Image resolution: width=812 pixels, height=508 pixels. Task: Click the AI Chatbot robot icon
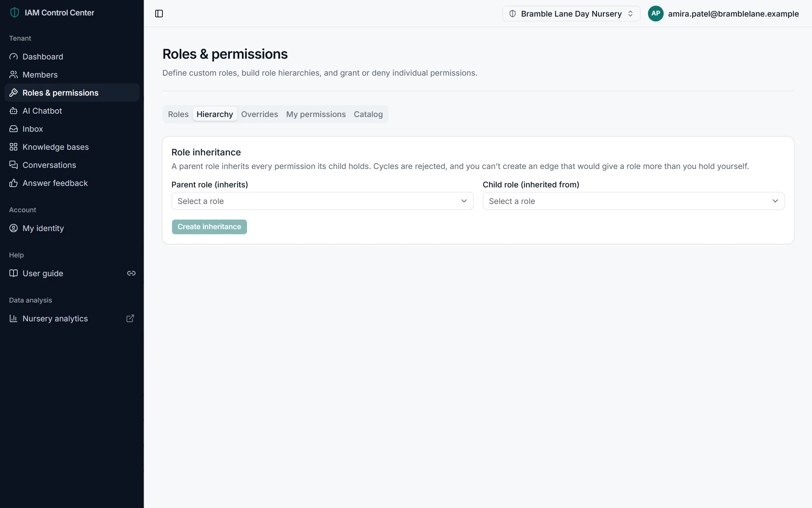click(14, 111)
